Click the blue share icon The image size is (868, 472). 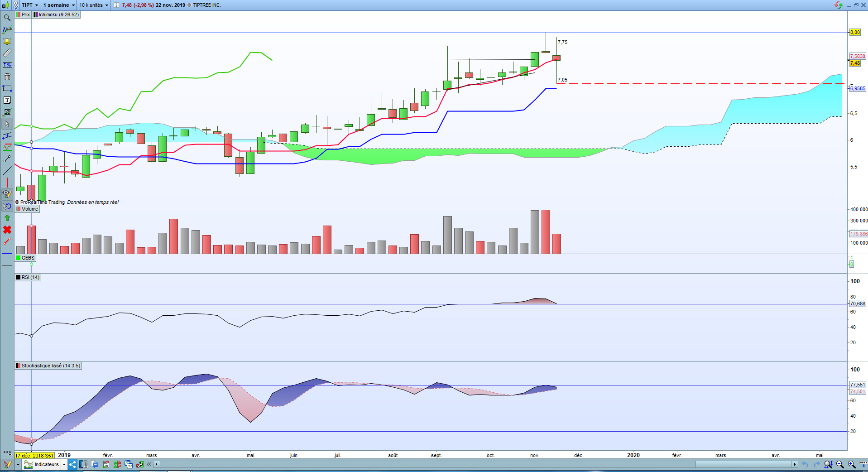pyautogui.click(x=72, y=464)
